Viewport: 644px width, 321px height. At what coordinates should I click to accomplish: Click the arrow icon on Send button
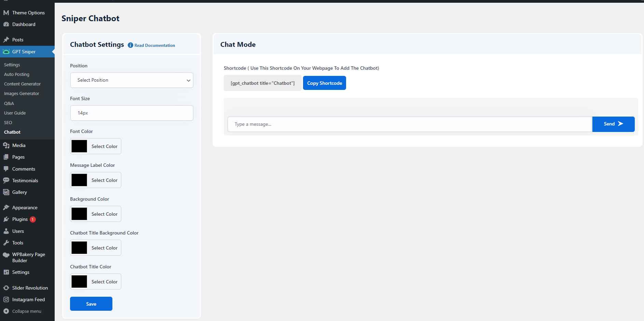pyautogui.click(x=620, y=124)
